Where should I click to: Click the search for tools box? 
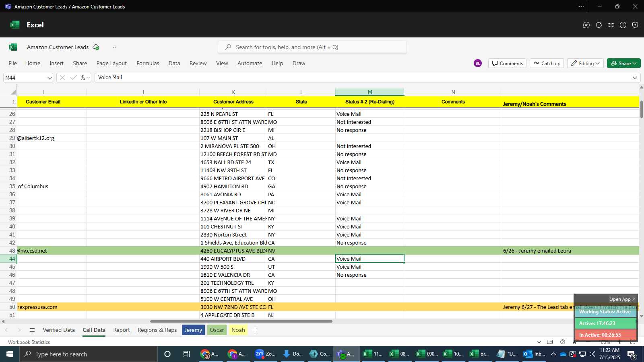click(x=312, y=47)
